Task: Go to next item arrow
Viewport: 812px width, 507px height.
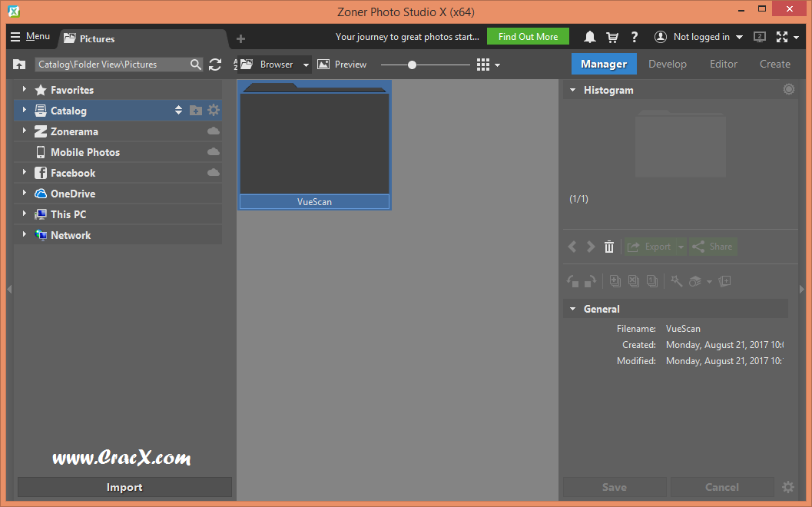Action: tap(590, 247)
